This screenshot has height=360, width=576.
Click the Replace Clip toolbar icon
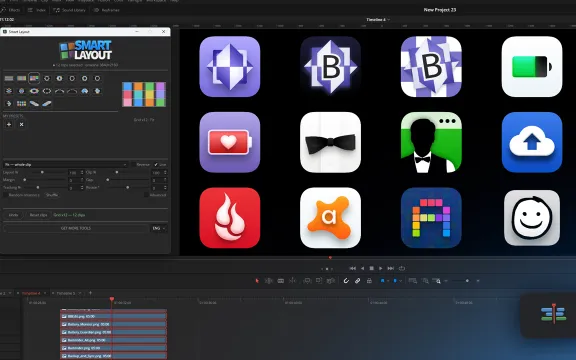click(331, 281)
